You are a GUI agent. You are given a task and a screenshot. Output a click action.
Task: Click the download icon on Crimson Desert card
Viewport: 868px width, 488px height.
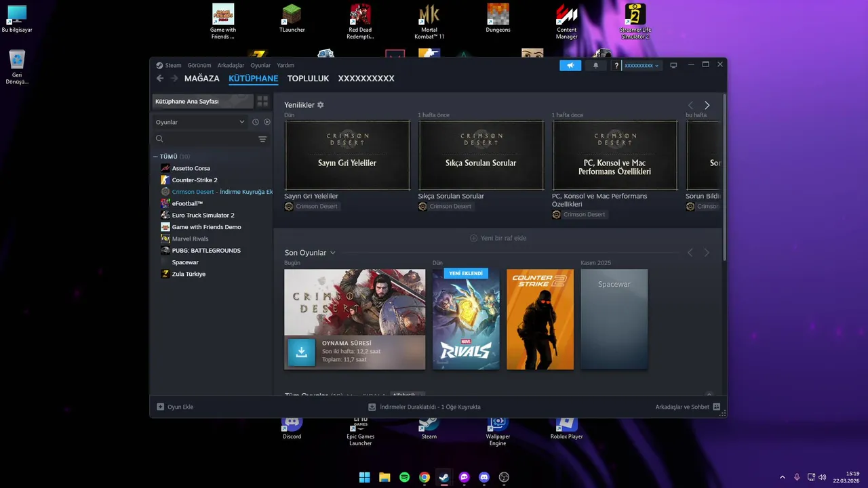tap(302, 352)
